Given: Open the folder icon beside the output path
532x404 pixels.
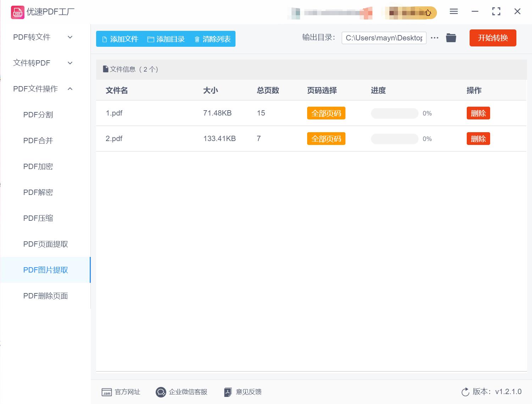Looking at the screenshot, I should coord(451,38).
